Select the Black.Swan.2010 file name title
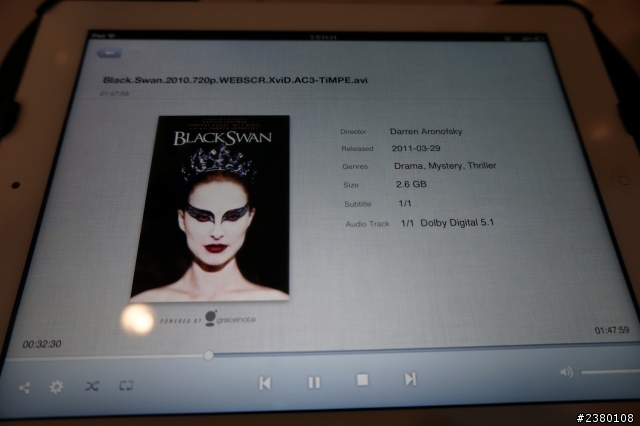The height and width of the screenshot is (426, 640). (x=235, y=80)
